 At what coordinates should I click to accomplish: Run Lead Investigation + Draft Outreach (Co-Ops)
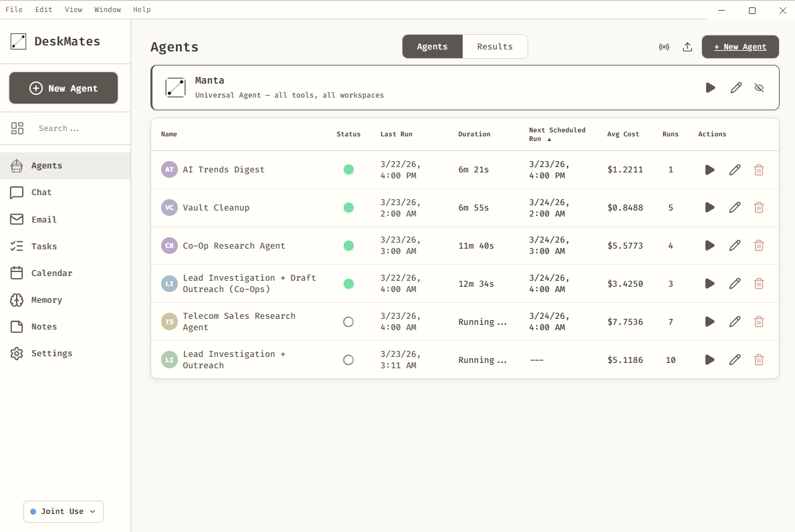point(710,283)
